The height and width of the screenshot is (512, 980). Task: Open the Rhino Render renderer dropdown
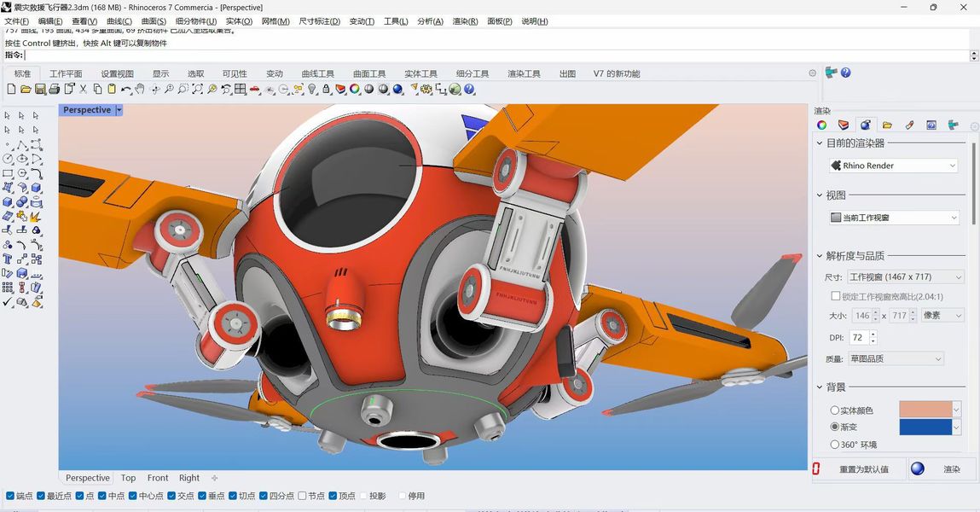click(x=894, y=166)
